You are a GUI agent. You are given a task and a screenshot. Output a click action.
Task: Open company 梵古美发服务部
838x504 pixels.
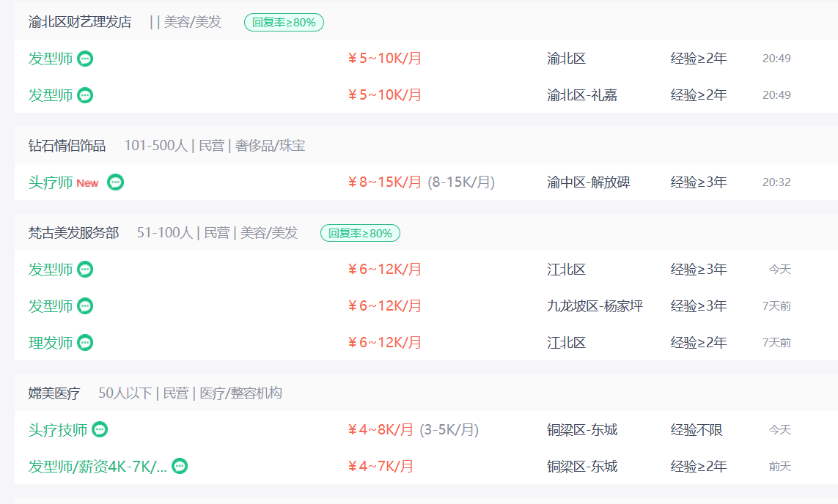74,233
